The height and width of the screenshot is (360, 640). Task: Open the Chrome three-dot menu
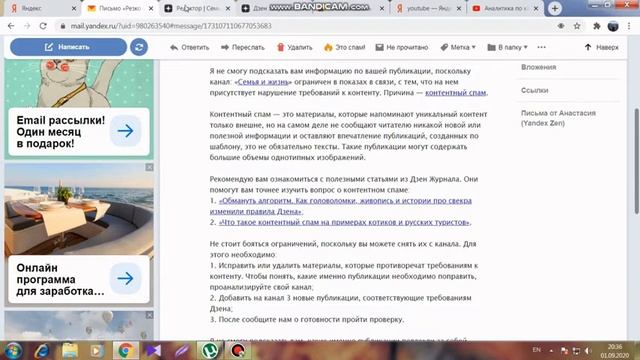(x=629, y=26)
